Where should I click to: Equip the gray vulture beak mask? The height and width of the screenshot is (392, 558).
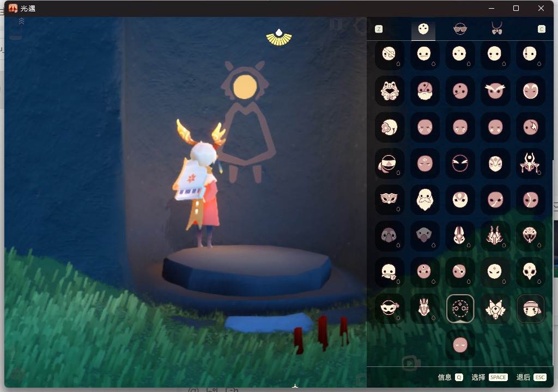[424, 236]
